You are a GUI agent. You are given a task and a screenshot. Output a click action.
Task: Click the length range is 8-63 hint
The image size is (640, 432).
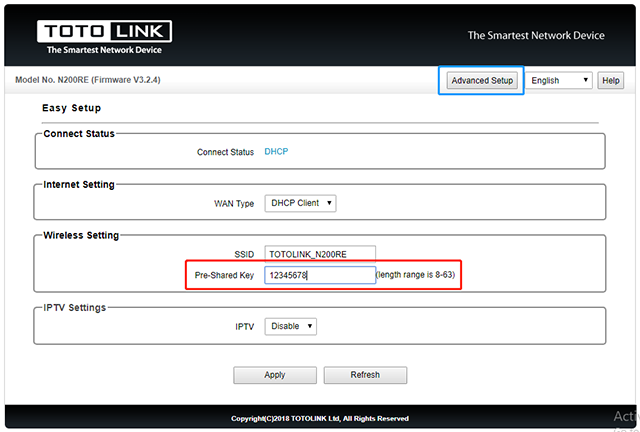(415, 275)
